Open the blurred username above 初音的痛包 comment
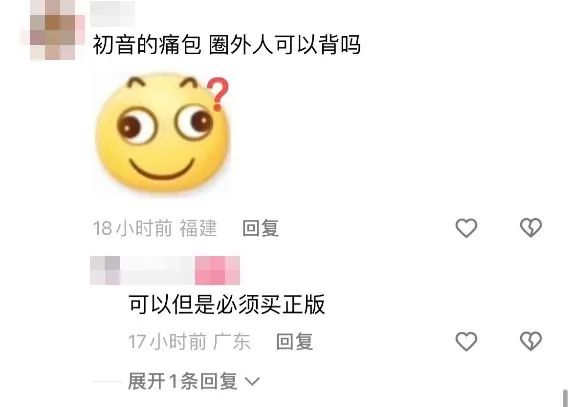Image resolution: width=572 pixels, height=407 pixels. (x=112, y=13)
